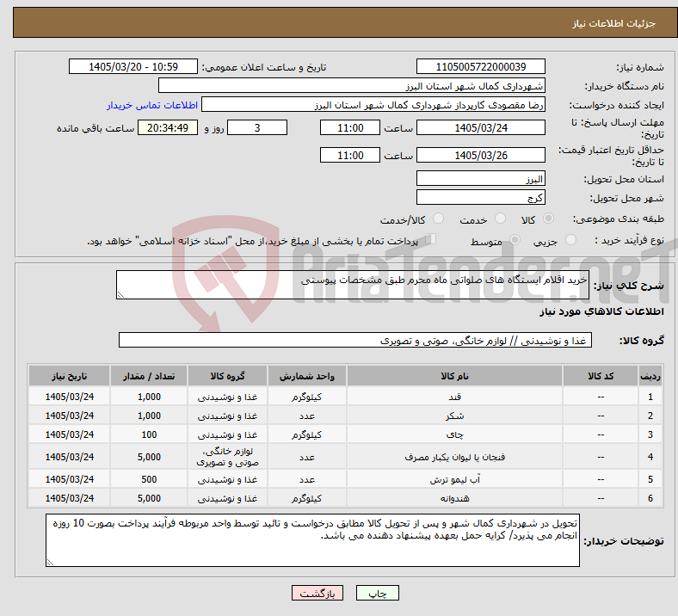Click the شهر محل تحویل field کرج
Screen dimensions: 678x616
point(480,198)
